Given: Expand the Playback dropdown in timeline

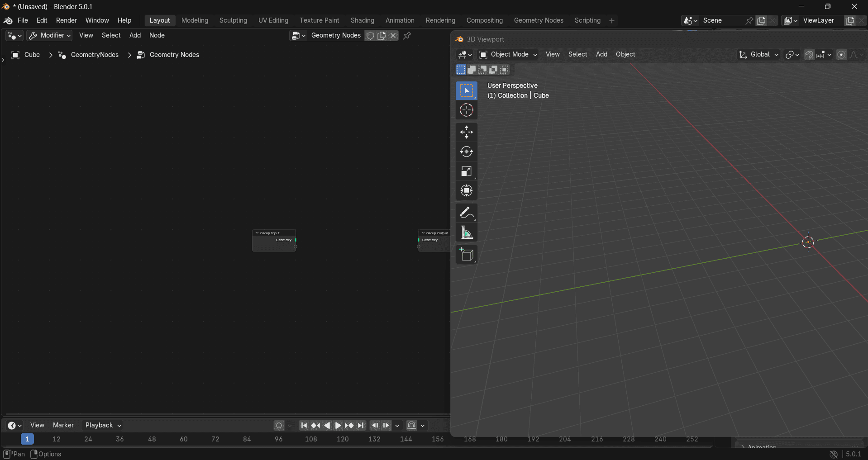Looking at the screenshot, I should (103, 425).
